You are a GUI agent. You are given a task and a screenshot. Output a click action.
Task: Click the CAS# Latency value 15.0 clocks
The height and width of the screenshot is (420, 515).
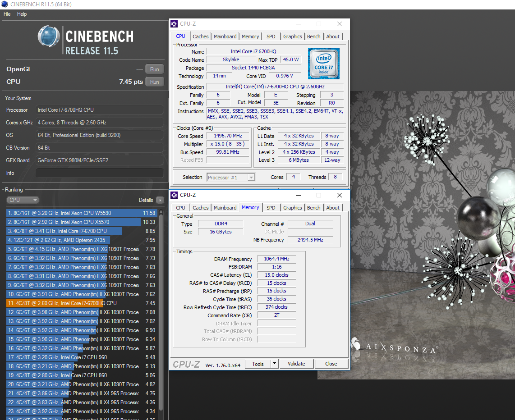tap(276, 275)
